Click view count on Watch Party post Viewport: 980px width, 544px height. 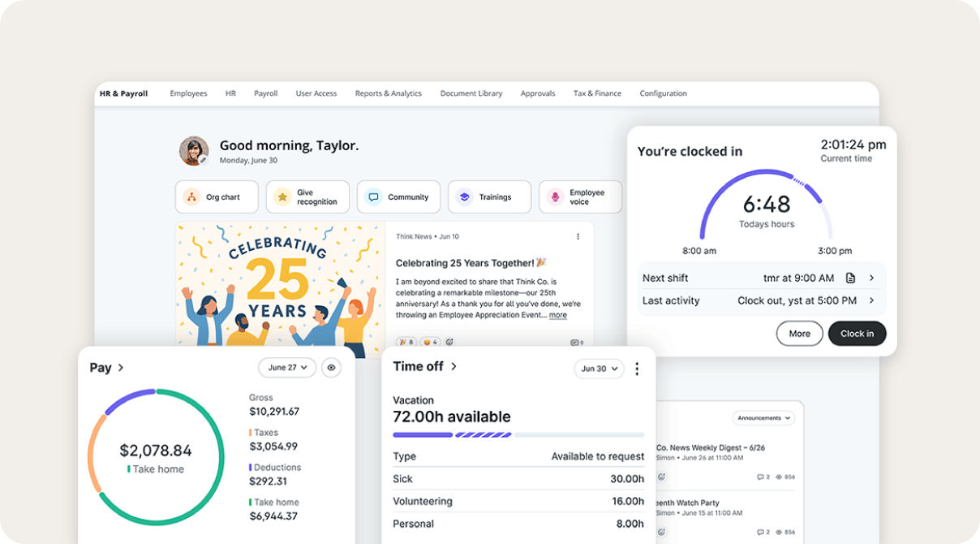pos(785,532)
